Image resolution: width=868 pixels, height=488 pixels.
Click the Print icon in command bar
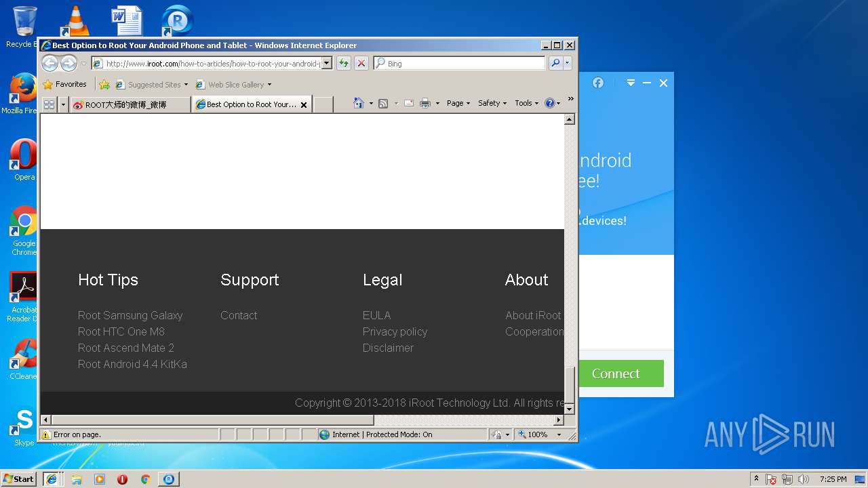click(x=425, y=103)
